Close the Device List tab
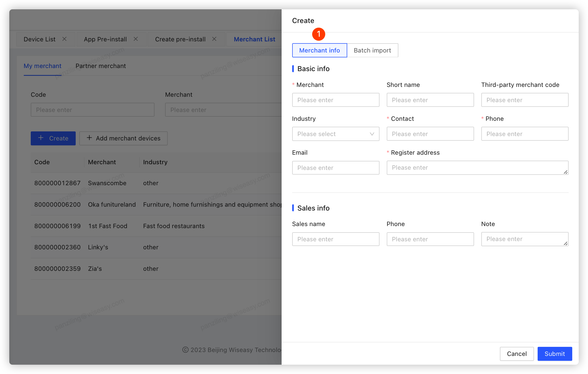 coord(64,39)
